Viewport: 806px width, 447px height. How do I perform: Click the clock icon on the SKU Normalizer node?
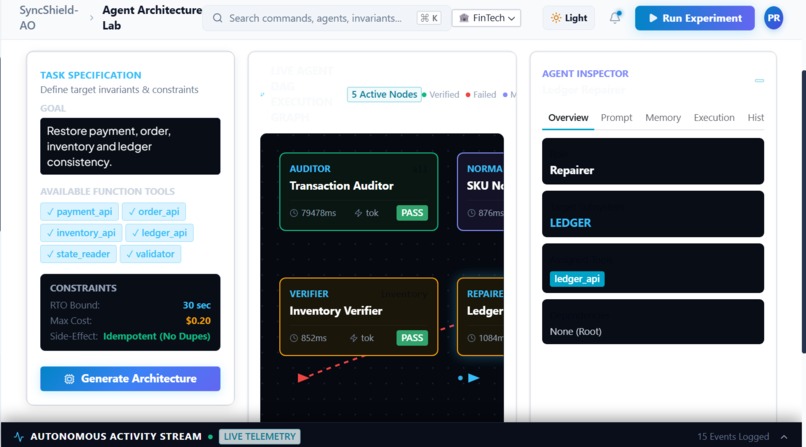pyautogui.click(x=471, y=213)
